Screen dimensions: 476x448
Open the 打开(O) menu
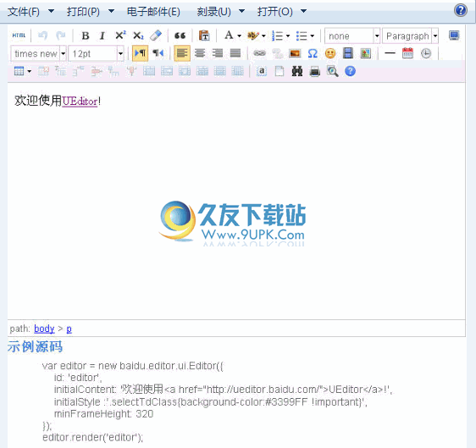click(282, 12)
